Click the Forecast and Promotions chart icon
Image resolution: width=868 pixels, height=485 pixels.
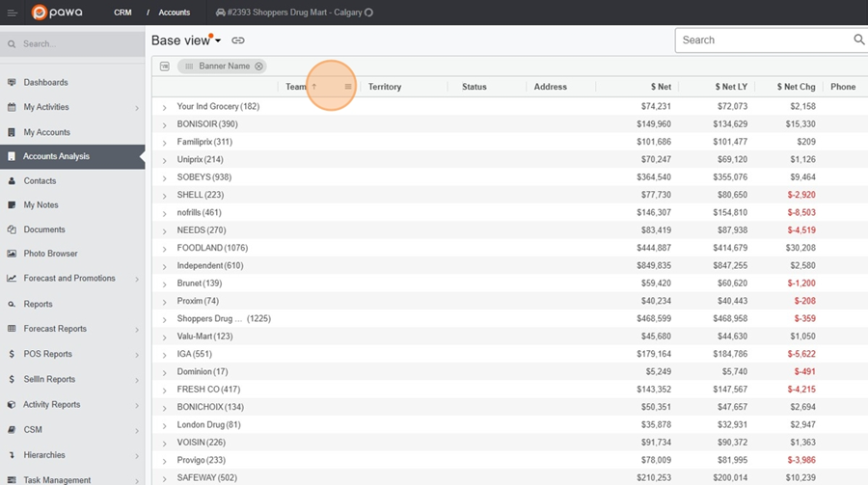pyautogui.click(x=12, y=278)
